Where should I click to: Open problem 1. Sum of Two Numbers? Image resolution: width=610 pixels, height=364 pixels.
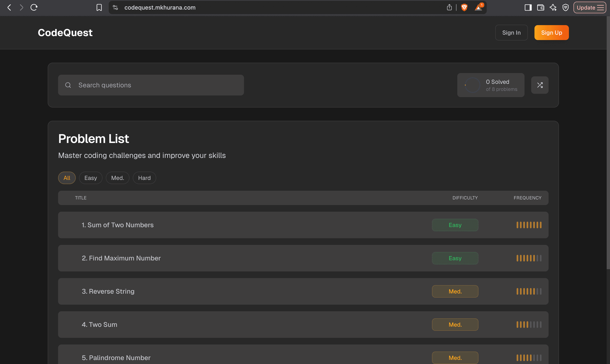[x=303, y=225]
